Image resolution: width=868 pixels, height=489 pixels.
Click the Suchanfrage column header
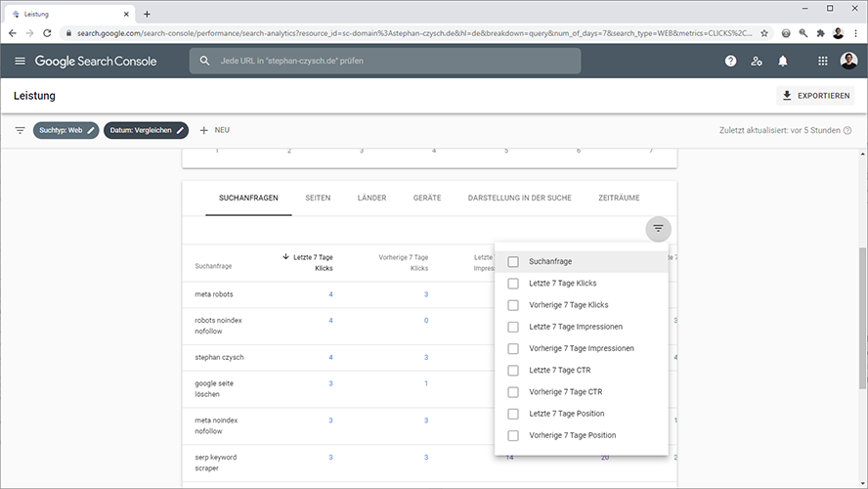213,266
